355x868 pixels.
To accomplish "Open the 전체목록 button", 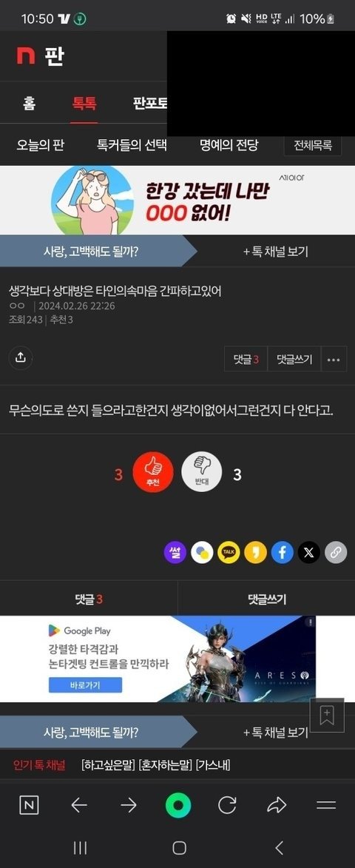I will [x=313, y=146].
